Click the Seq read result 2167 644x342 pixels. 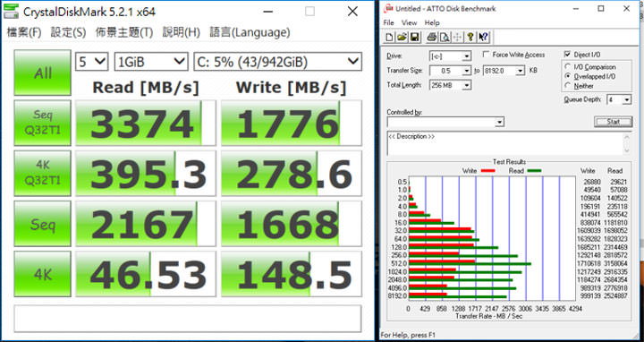[x=146, y=224]
